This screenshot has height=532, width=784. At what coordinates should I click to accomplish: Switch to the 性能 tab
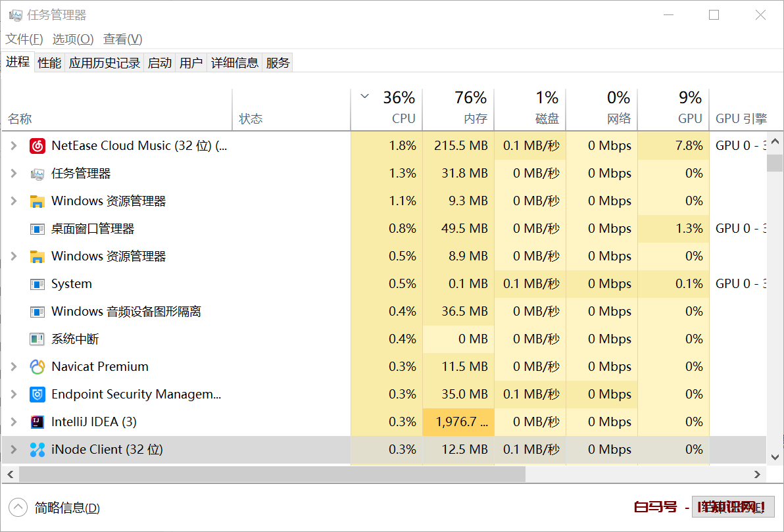click(x=49, y=61)
